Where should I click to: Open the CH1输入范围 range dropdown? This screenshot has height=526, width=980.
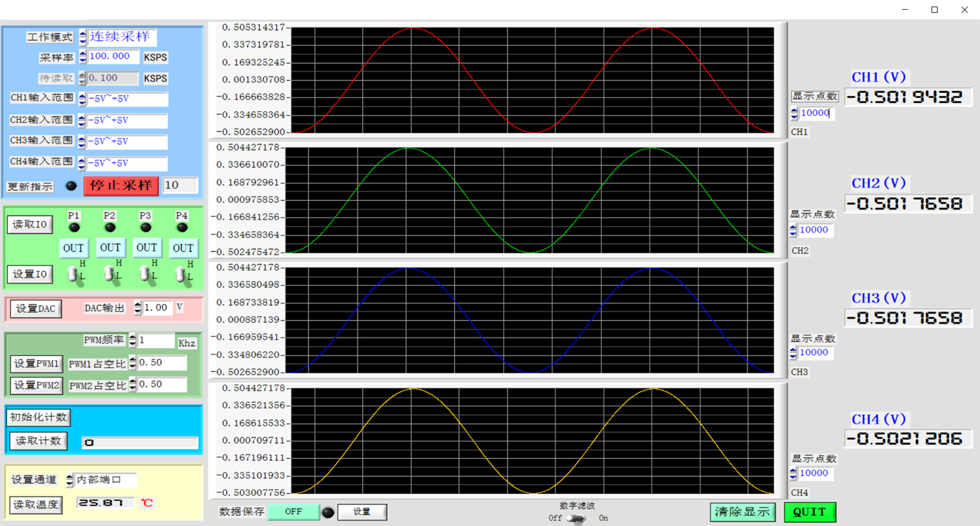click(x=126, y=99)
